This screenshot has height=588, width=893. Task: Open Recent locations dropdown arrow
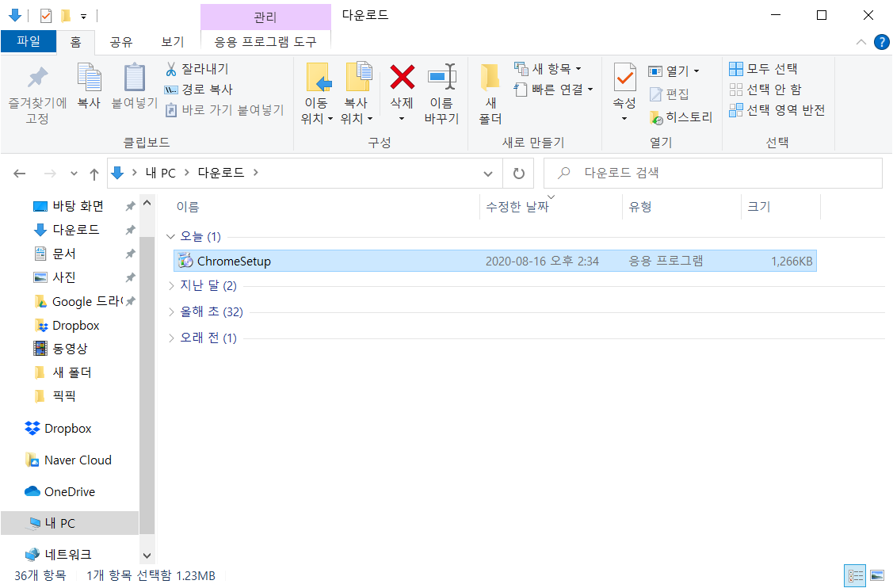(x=74, y=174)
